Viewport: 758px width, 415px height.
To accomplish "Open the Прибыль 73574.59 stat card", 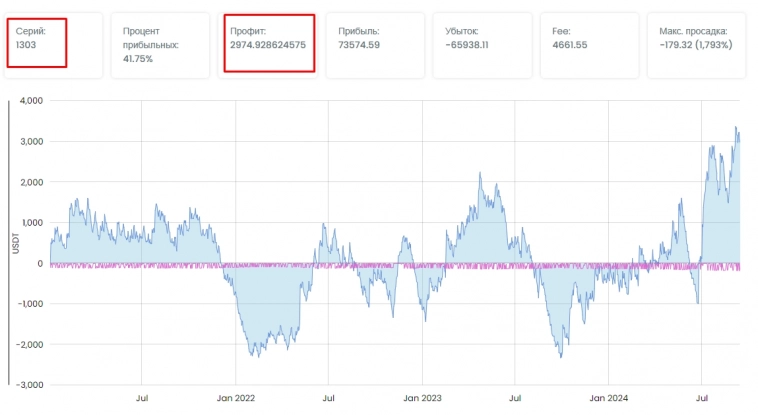I will click(380, 45).
